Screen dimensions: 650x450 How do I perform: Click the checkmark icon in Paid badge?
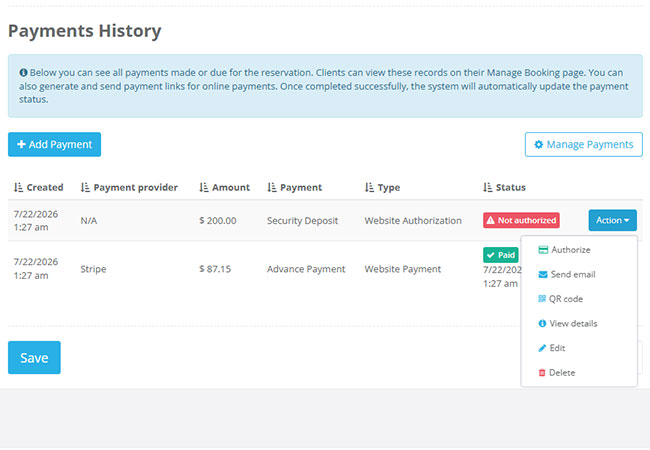(x=491, y=255)
